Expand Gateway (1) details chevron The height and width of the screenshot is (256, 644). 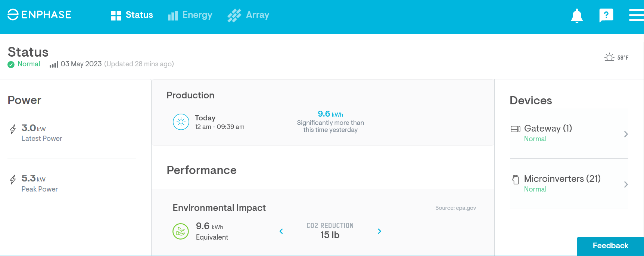[x=626, y=134]
